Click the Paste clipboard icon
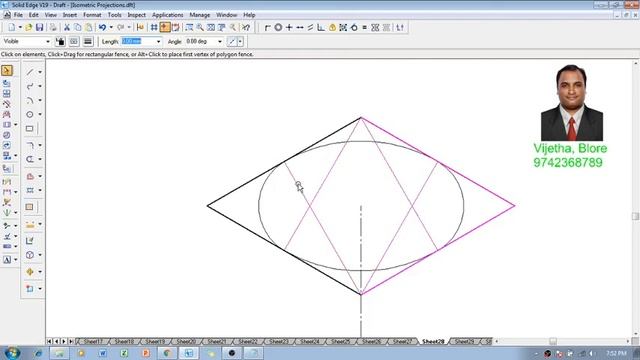 (x=88, y=27)
